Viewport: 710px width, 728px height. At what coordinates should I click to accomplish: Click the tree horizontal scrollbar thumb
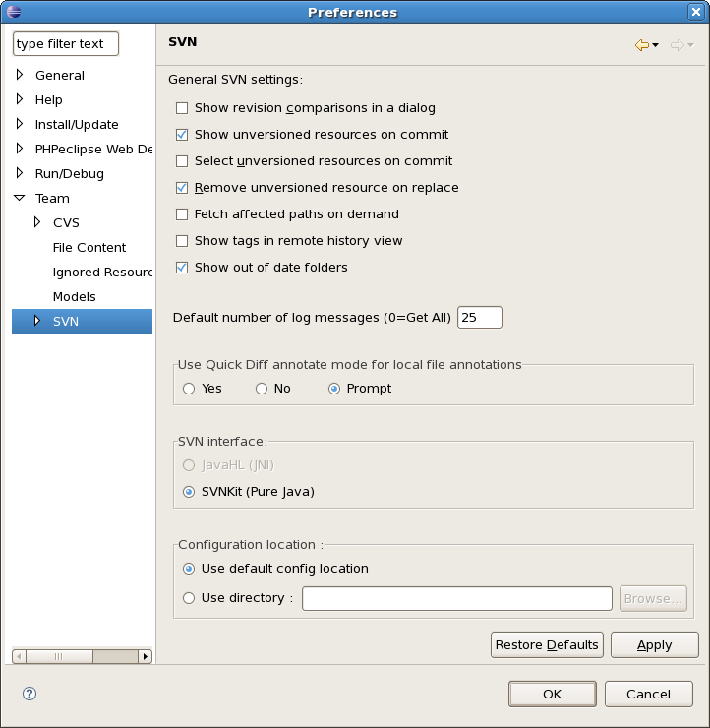click(x=59, y=656)
